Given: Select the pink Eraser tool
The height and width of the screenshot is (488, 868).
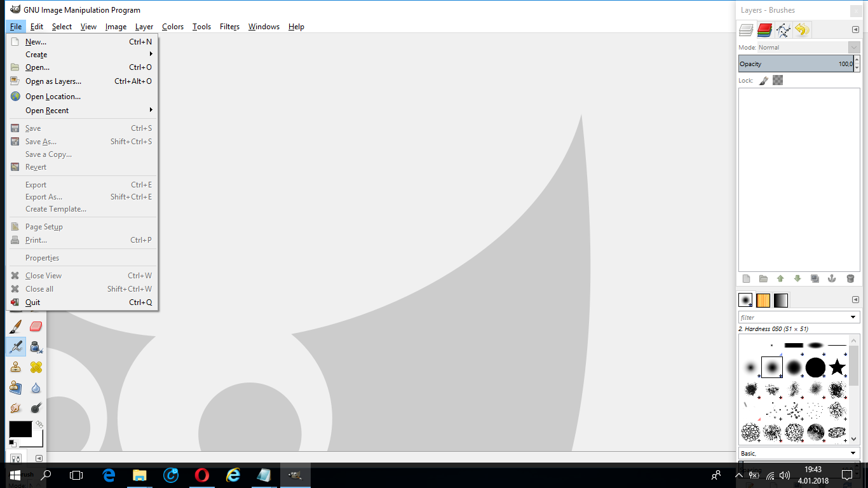Looking at the screenshot, I should coord(36,327).
